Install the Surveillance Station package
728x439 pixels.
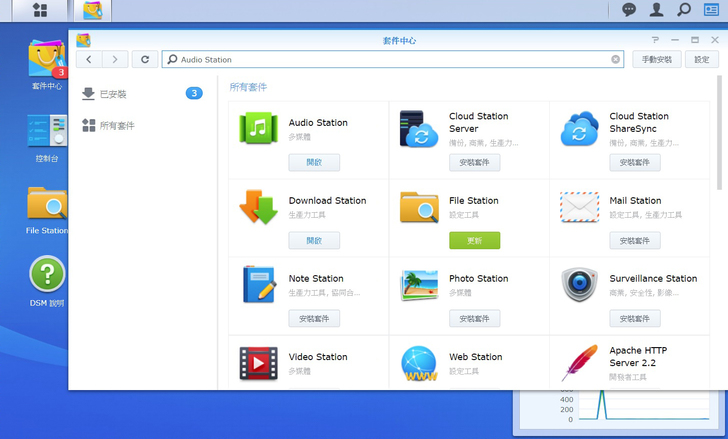(635, 318)
